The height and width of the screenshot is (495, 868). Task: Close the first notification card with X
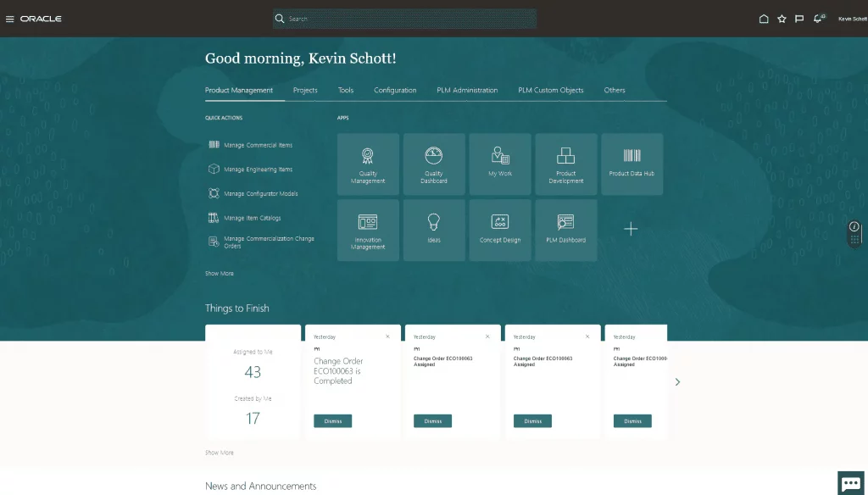point(387,336)
